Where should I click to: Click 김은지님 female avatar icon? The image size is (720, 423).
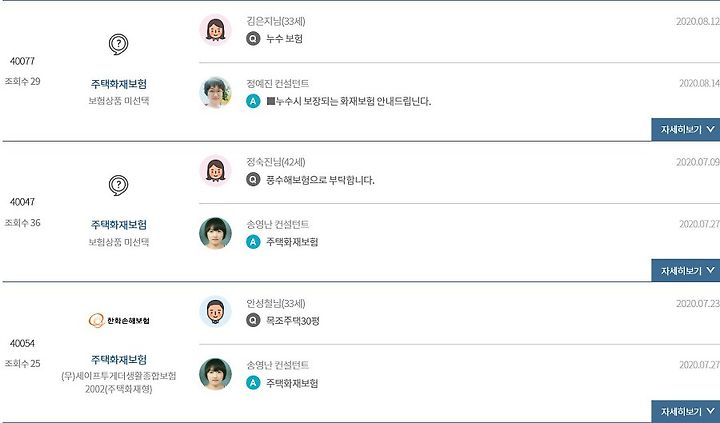click(215, 30)
